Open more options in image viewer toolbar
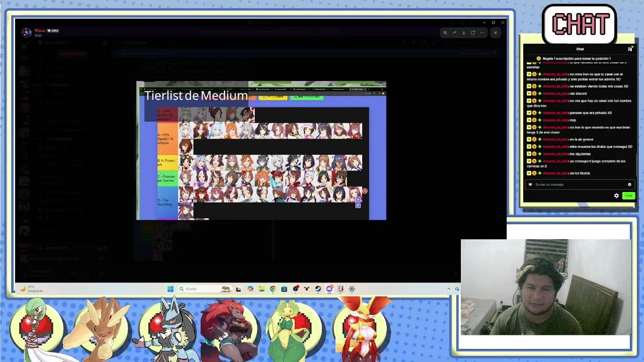Screen dimensions: 644x362 point(482,33)
